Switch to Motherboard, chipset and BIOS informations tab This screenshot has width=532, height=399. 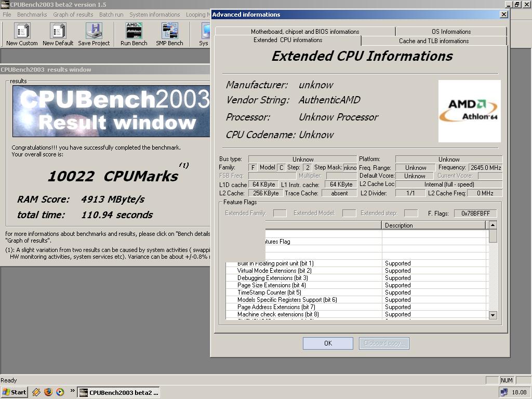[305, 32]
